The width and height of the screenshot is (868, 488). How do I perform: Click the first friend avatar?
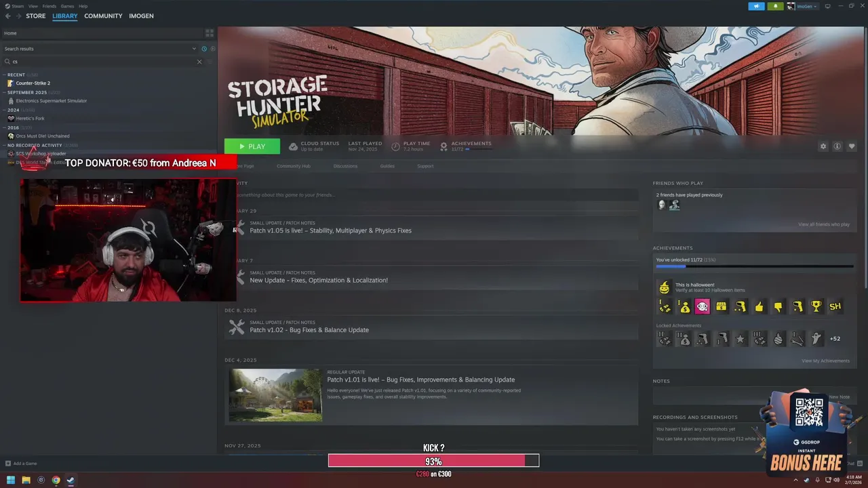point(662,205)
